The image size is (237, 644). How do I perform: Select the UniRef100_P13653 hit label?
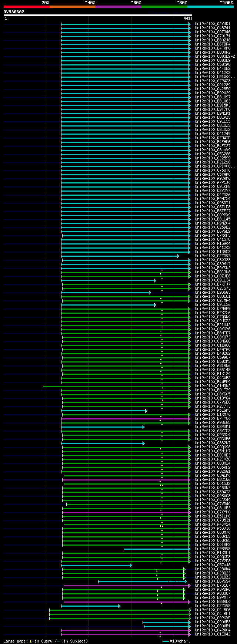(x=213, y=252)
